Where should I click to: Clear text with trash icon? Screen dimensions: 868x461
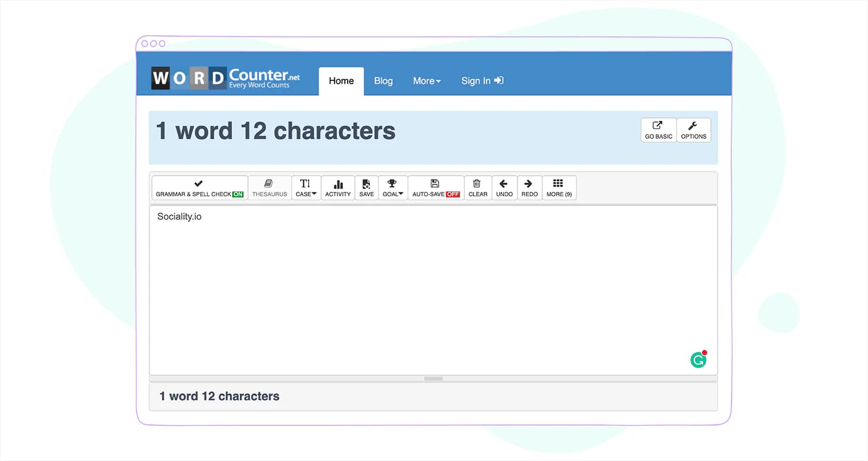point(478,188)
